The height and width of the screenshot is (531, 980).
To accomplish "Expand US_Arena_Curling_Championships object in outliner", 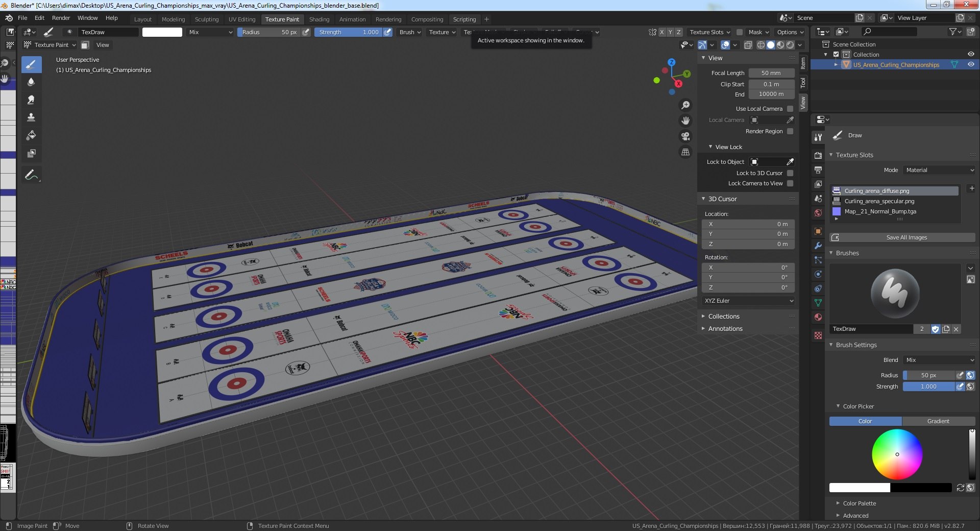I will 836,65.
